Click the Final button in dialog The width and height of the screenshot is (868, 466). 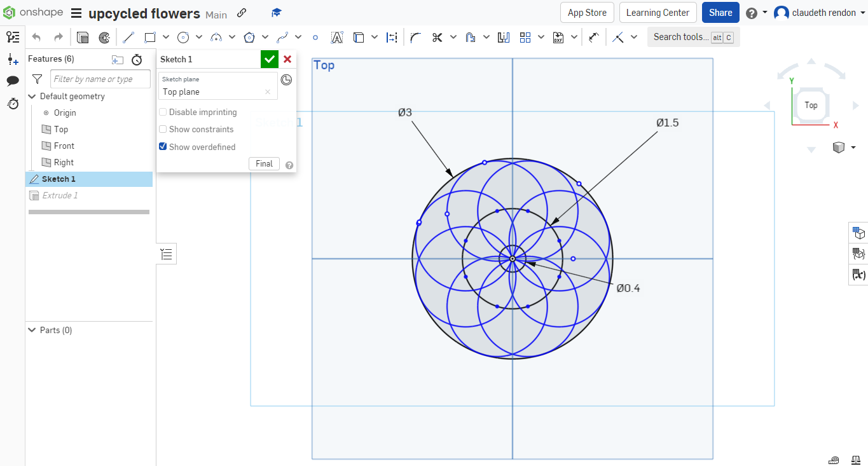(x=264, y=163)
